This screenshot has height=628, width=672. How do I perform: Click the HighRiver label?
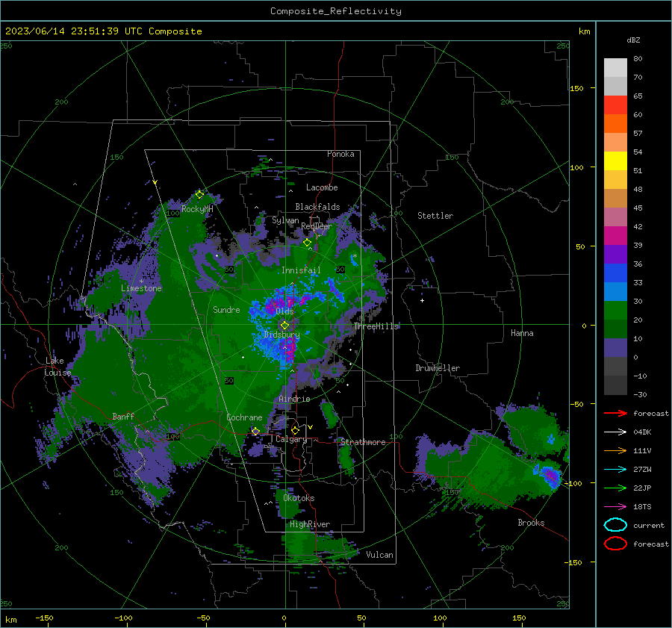pos(310,524)
